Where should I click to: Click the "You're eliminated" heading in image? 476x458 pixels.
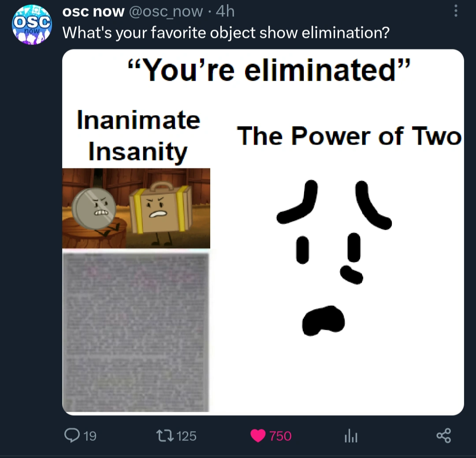tap(269, 70)
